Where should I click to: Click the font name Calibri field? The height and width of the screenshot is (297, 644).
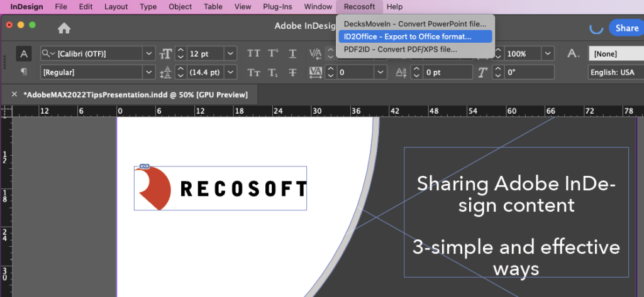click(x=99, y=54)
